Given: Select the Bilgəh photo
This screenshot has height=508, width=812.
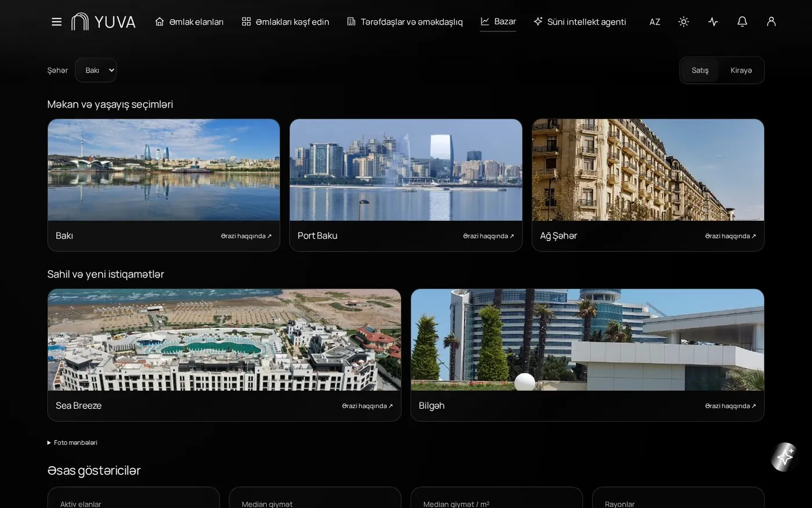Looking at the screenshot, I should pos(588,340).
